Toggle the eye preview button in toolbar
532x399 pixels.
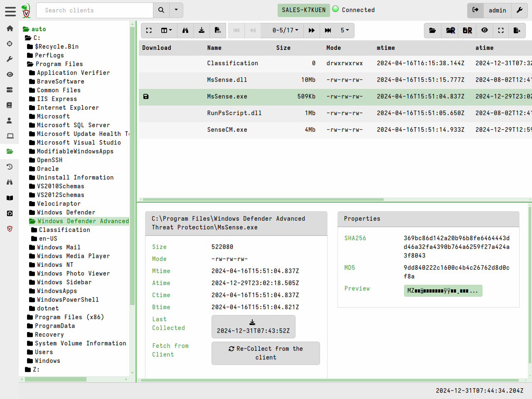point(485,30)
